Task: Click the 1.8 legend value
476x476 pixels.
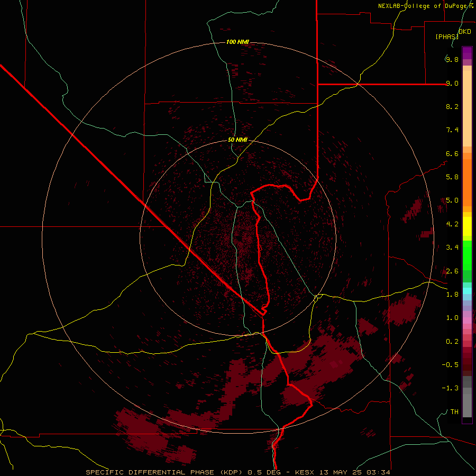Action: click(452, 295)
